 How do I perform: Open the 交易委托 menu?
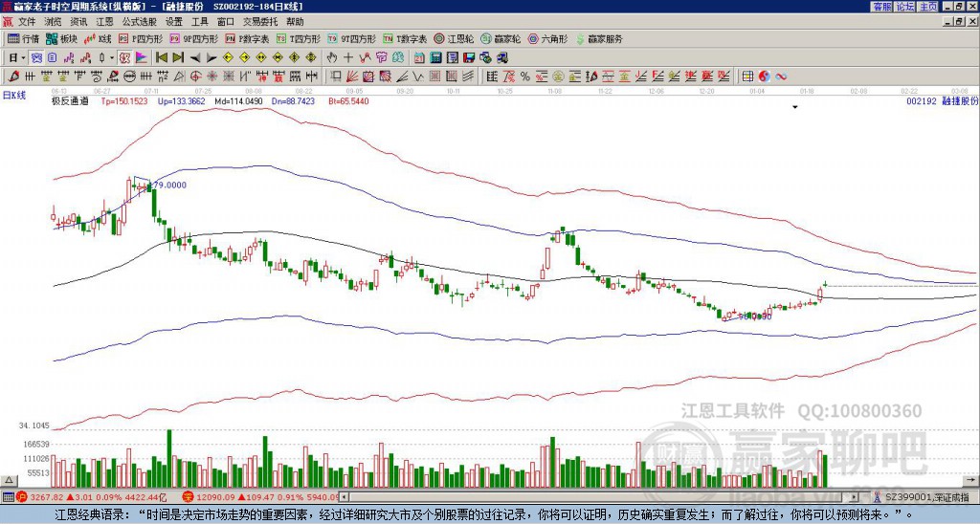(260, 22)
